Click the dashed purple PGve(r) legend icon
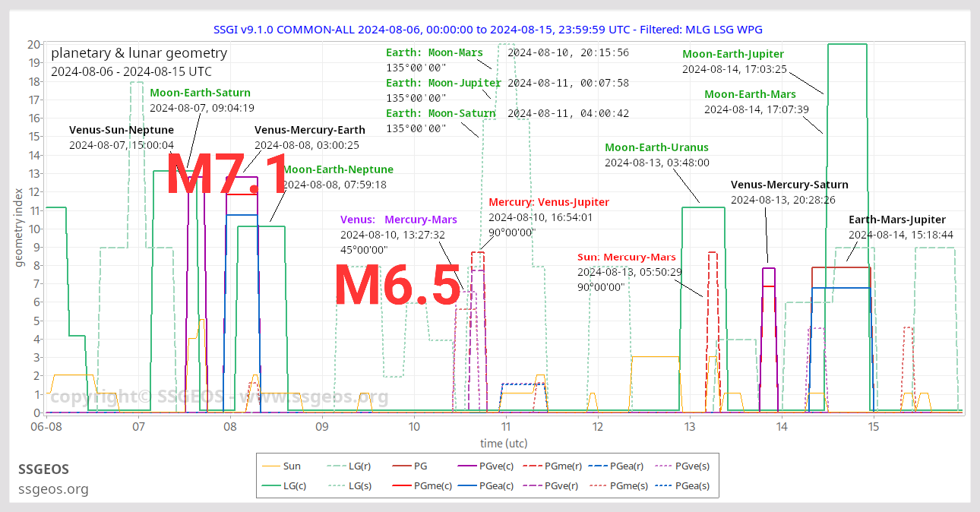This screenshot has width=980, height=512. (x=532, y=486)
